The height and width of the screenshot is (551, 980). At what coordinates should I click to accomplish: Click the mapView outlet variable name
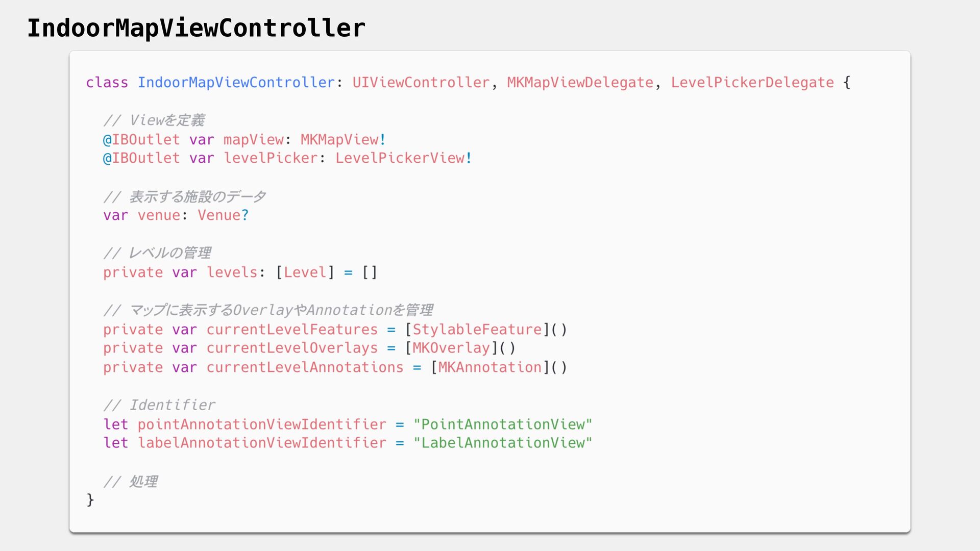[254, 139]
